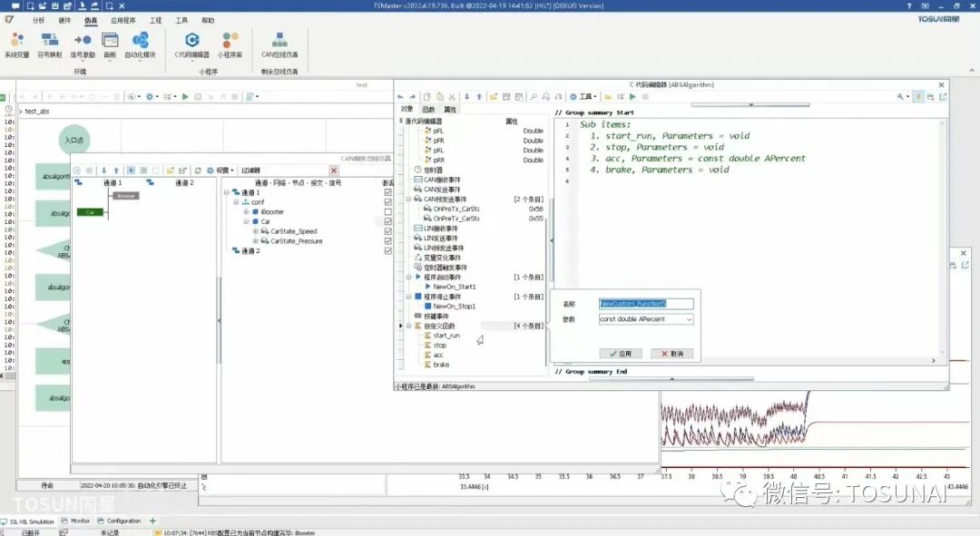Screen dimensions: 980x536
Task: Click the search magnifier in the C code editor toolbar
Action: 534,97
